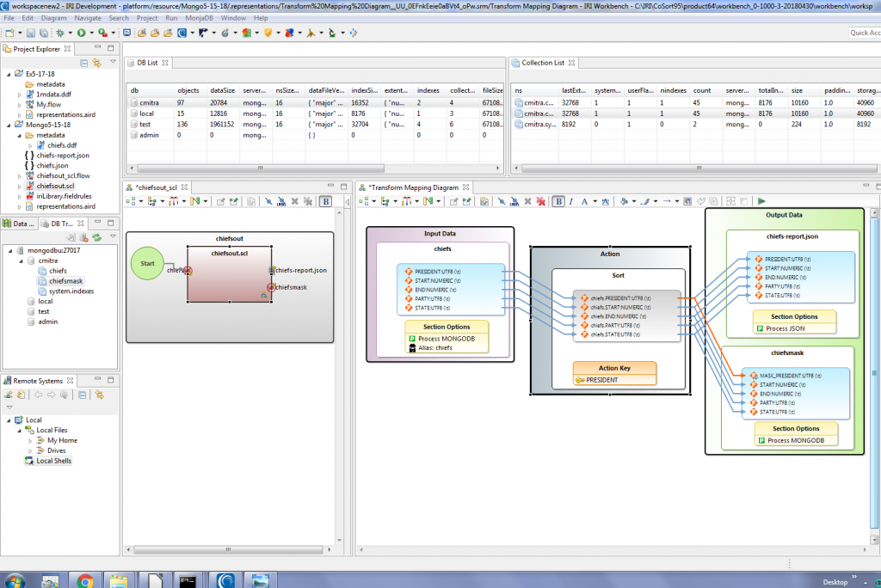Click Collapse All icon in Project Explorer
Screen dimensions: 881x588
click(x=83, y=63)
